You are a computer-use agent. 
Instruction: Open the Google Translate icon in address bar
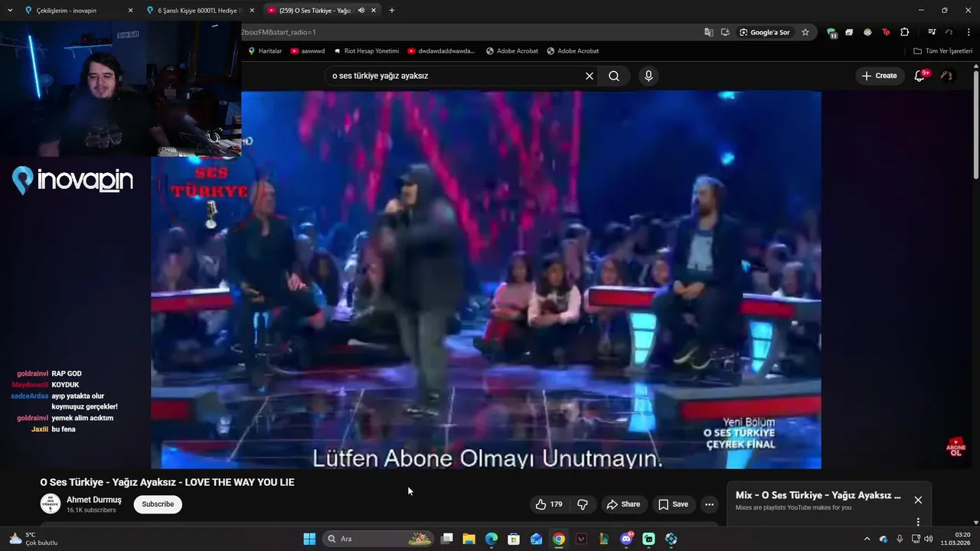click(709, 32)
